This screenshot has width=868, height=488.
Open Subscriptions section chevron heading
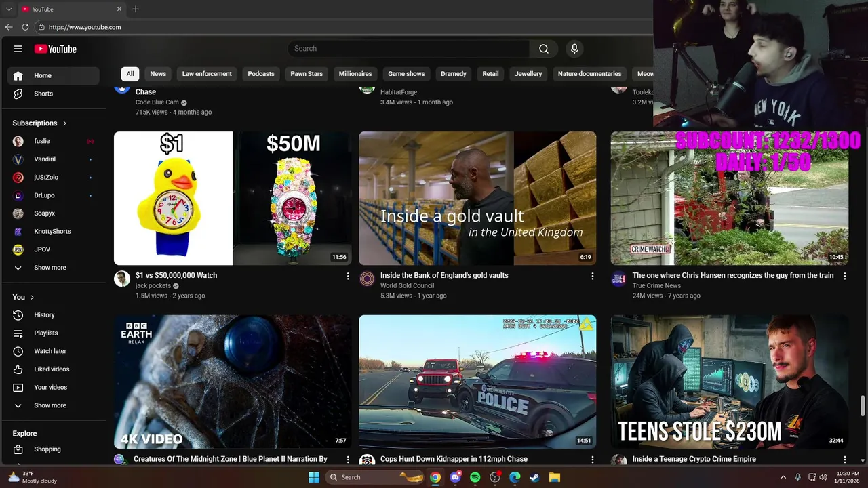tap(40, 123)
